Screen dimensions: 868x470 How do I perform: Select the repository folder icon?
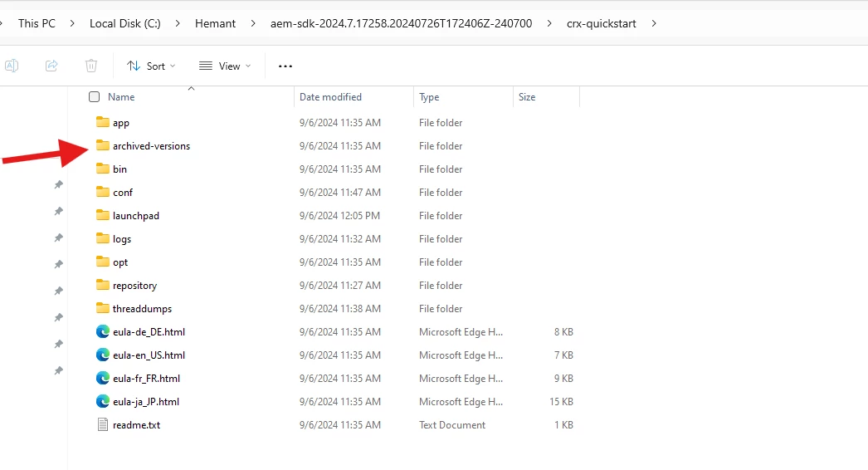pyautogui.click(x=102, y=285)
